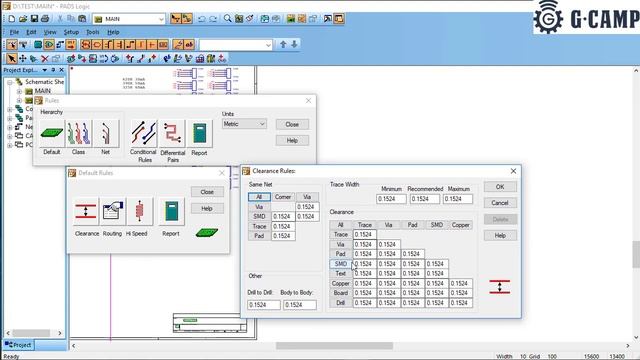The height and width of the screenshot is (360, 640).
Task: Click the Redo arrow icon
Action: (x=213, y=19)
